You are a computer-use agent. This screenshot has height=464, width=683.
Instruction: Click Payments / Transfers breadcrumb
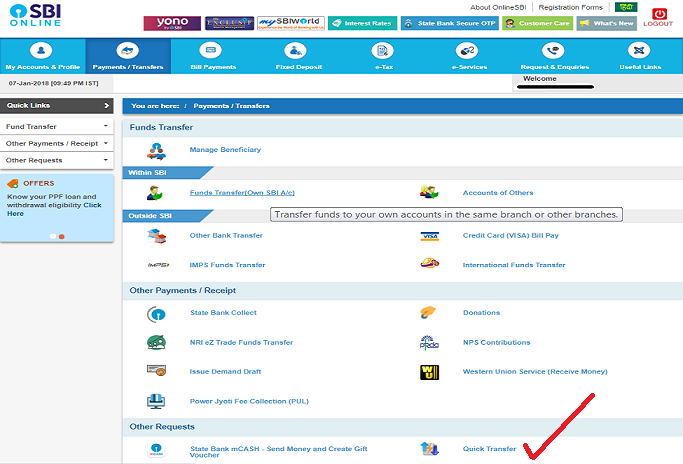click(x=231, y=106)
